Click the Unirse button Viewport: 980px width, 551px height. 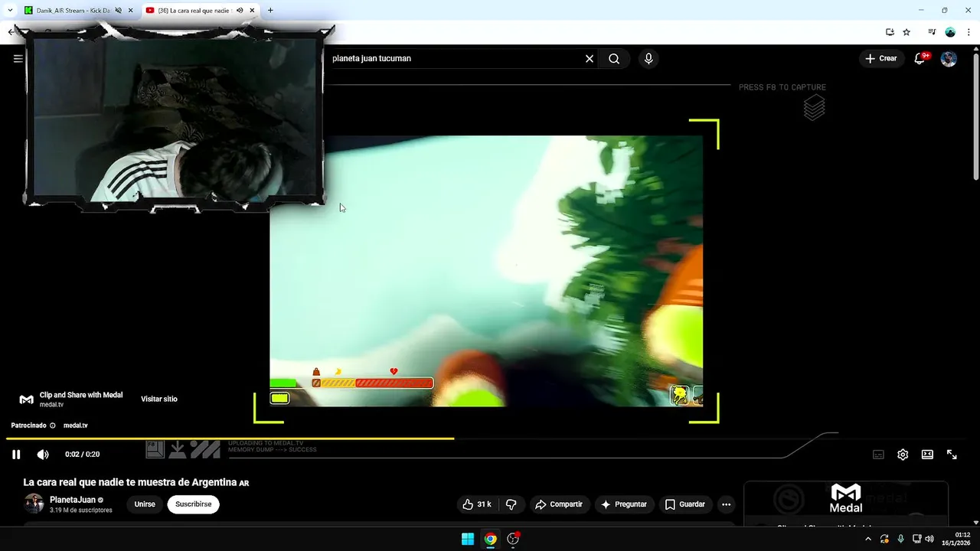(145, 504)
